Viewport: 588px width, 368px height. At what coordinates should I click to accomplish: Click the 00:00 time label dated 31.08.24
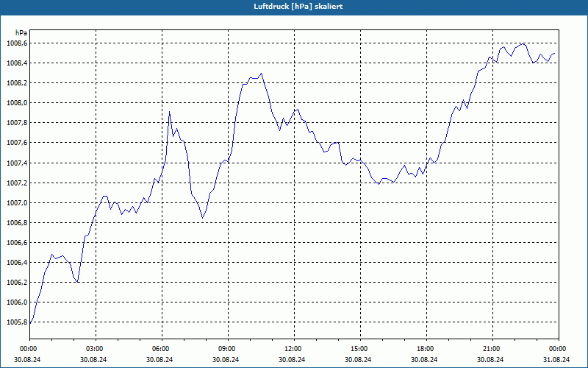click(x=557, y=349)
